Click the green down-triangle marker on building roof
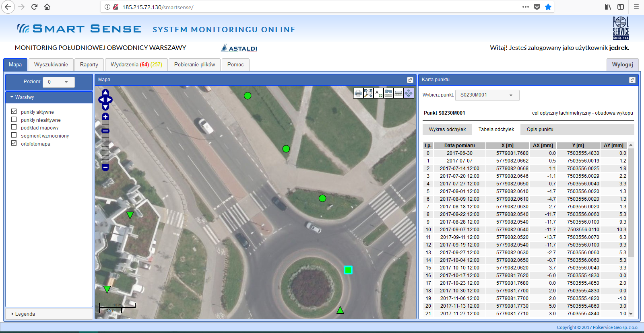This screenshot has width=644, height=333. coord(130,215)
